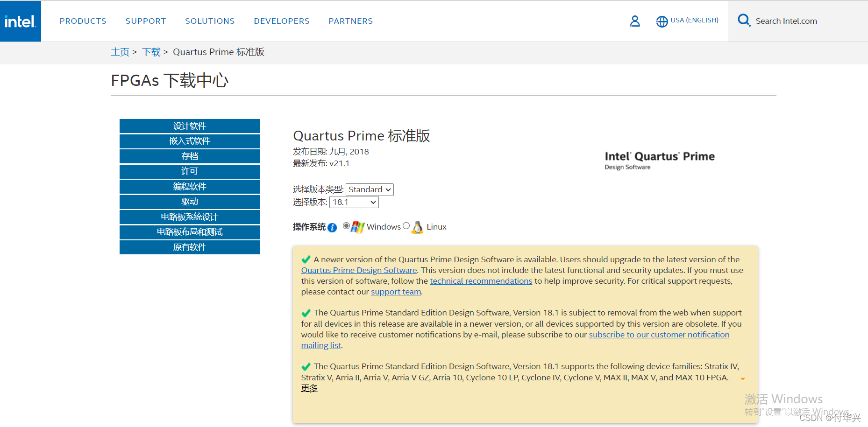Image resolution: width=868 pixels, height=427 pixels.
Task: Click the Intel Quartus Prime logo
Action: click(660, 160)
